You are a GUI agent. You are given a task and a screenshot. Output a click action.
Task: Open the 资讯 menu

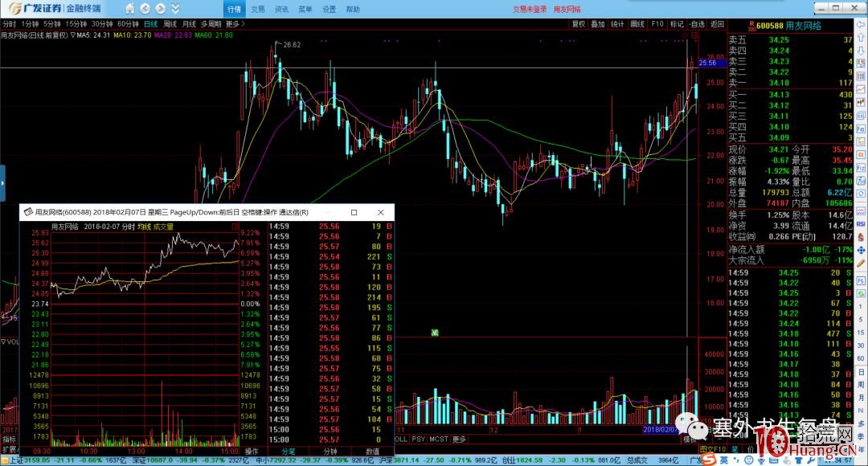(x=281, y=9)
